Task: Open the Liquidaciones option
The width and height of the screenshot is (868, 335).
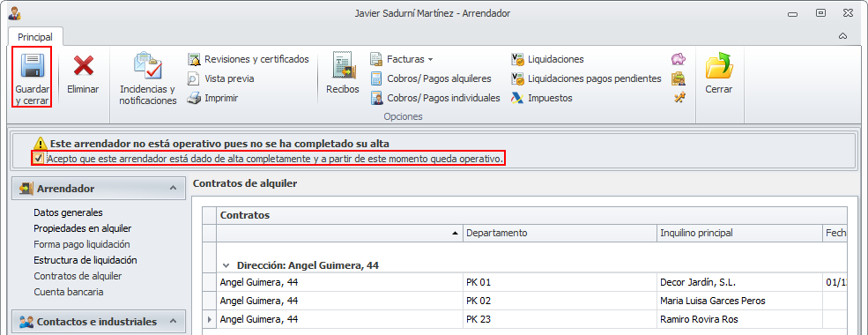Action: [x=547, y=59]
